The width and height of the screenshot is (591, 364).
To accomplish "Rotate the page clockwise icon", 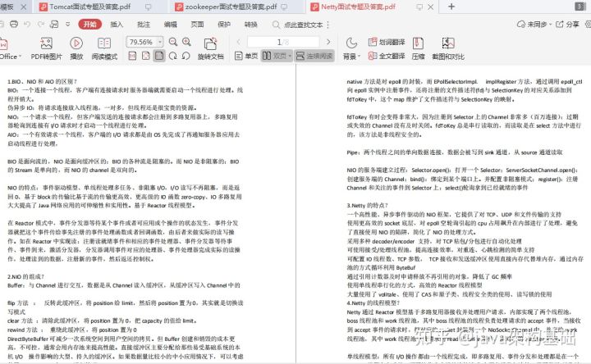I will tap(173, 56).
